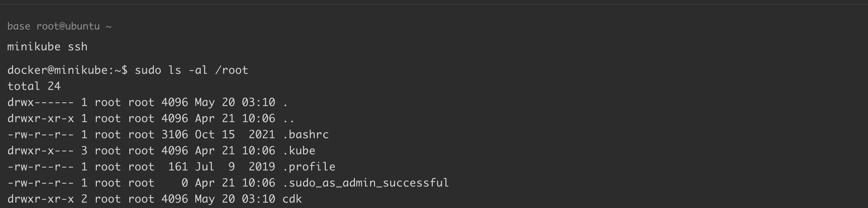Select the cdk directory name

[x=292, y=199]
